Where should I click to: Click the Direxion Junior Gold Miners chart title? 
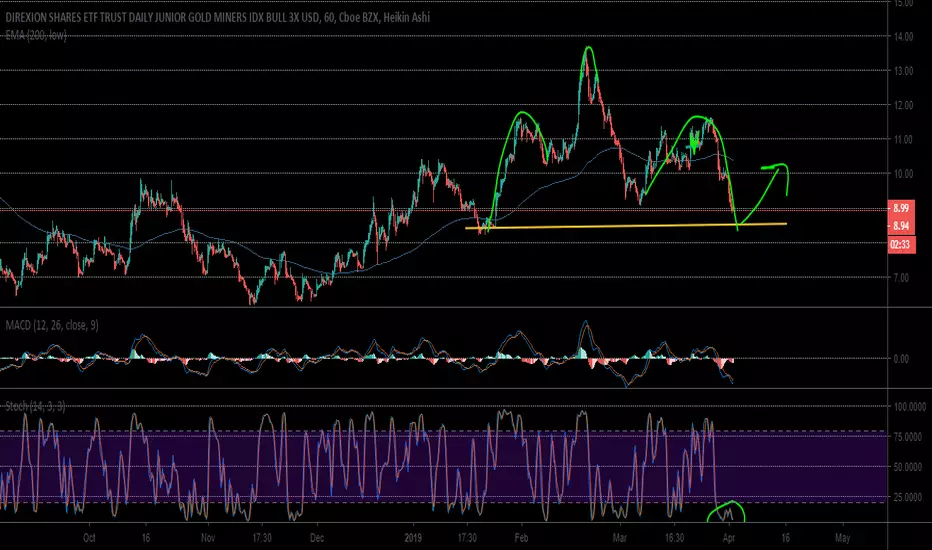tap(218, 17)
